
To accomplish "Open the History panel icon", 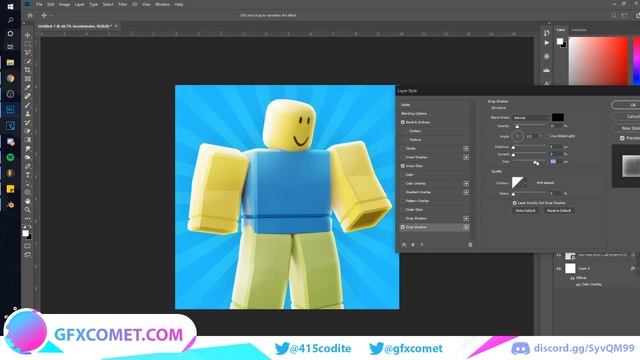I will click(x=547, y=33).
